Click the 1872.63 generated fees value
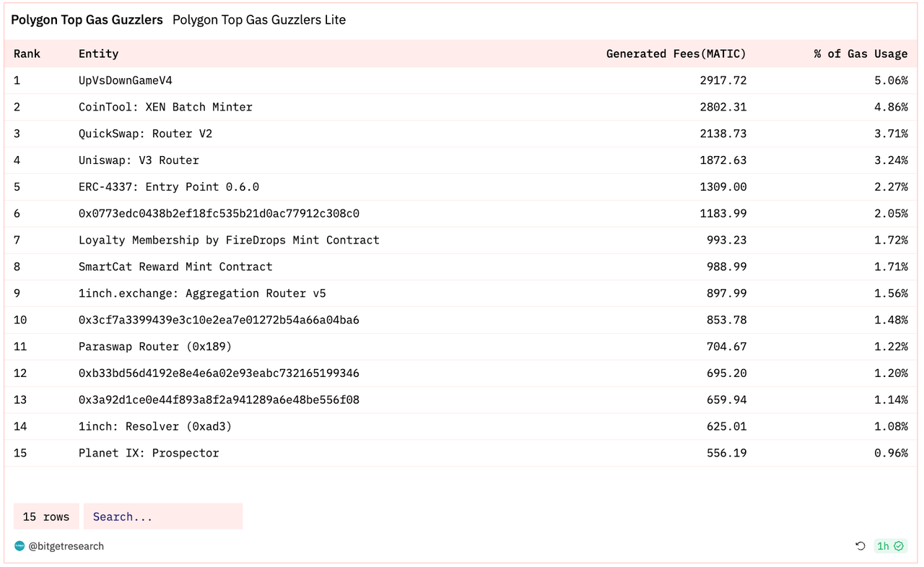This screenshot has width=924, height=567. 723,160
